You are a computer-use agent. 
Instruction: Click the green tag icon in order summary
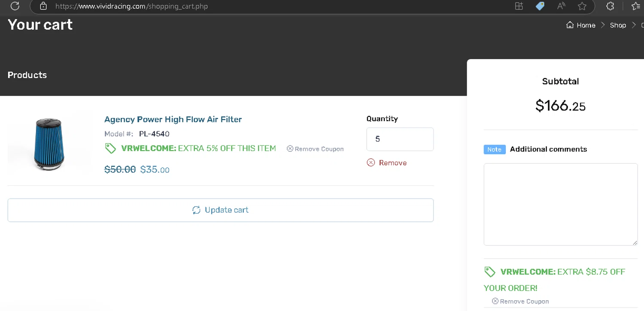tap(490, 272)
